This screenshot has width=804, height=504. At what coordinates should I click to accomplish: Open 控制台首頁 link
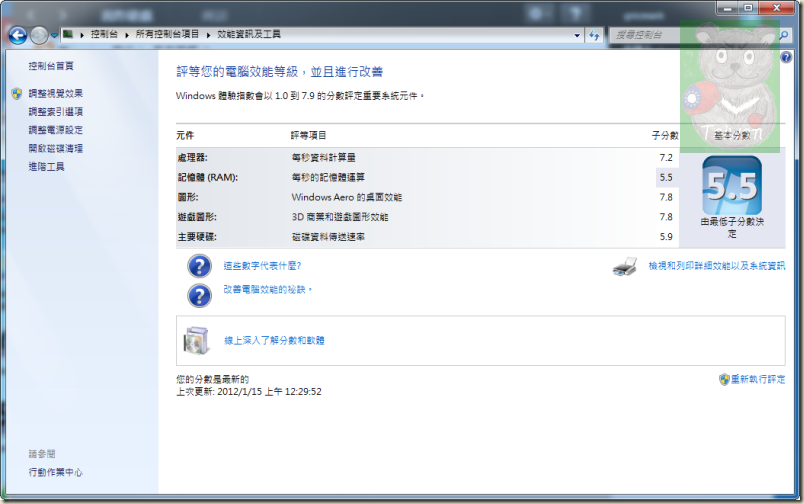51,66
